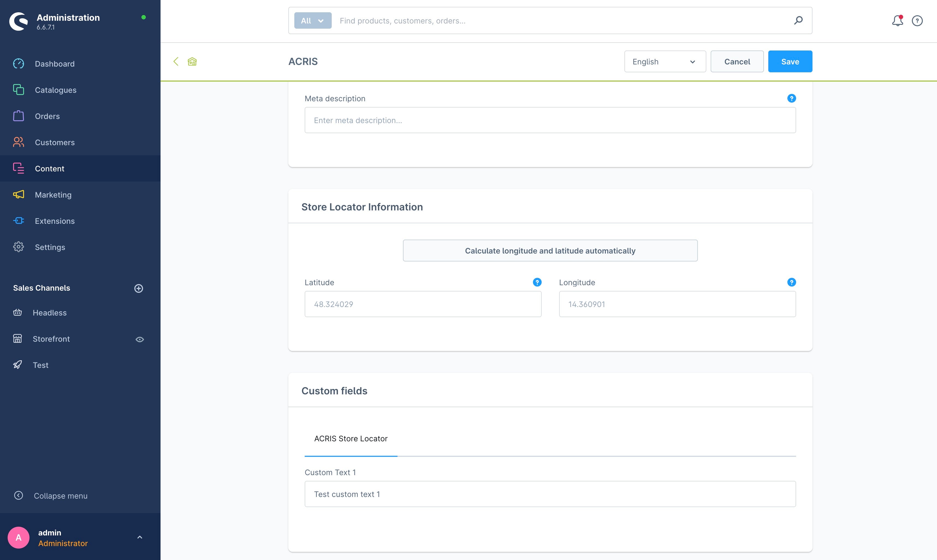This screenshot has width=937, height=560.
Task: Click the Marketing megaphone icon
Action: 19,194
